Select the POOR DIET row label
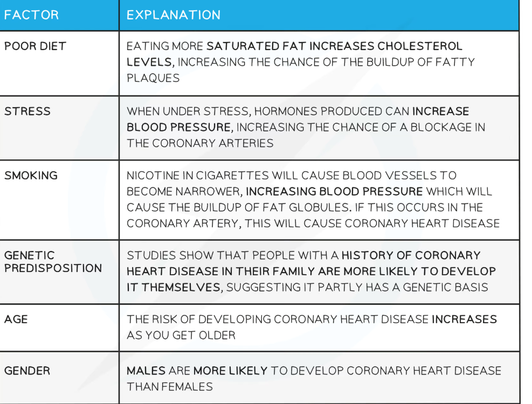Viewport: 532px width, 404px height. coord(35,46)
